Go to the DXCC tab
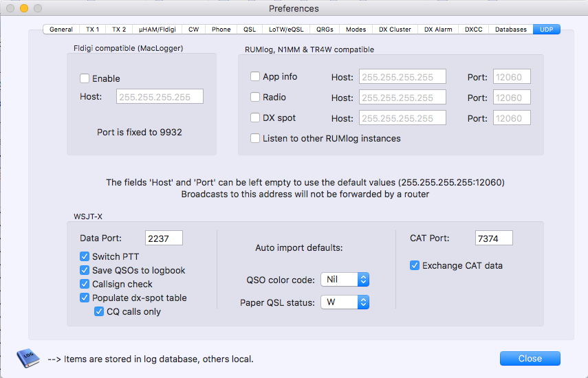Image resolution: width=588 pixels, height=378 pixels. pos(474,30)
